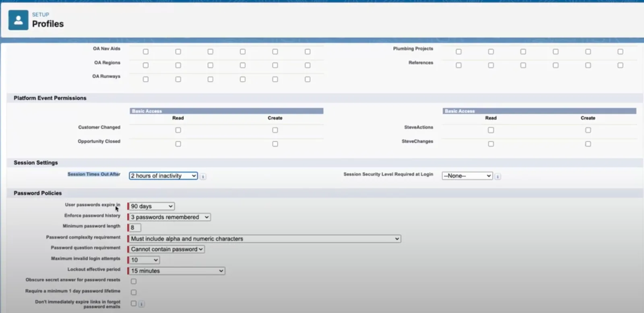Open Session Security Level Required at Login dropdown
Screen dimensions: 644x313
point(467,176)
